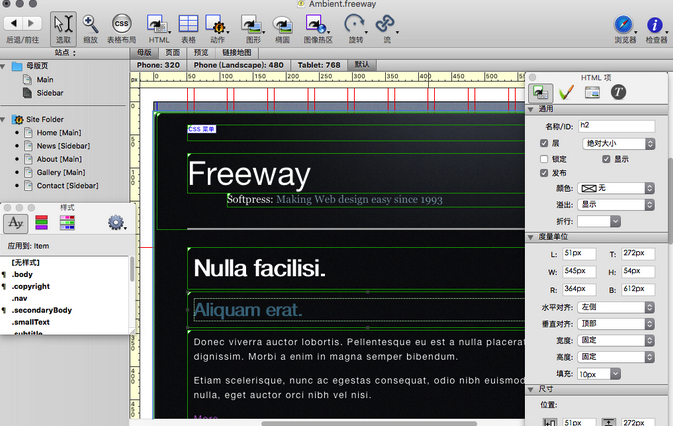The width and height of the screenshot is (673, 426).
Task: Toggle the 发布 publish checkbox
Action: tap(544, 173)
